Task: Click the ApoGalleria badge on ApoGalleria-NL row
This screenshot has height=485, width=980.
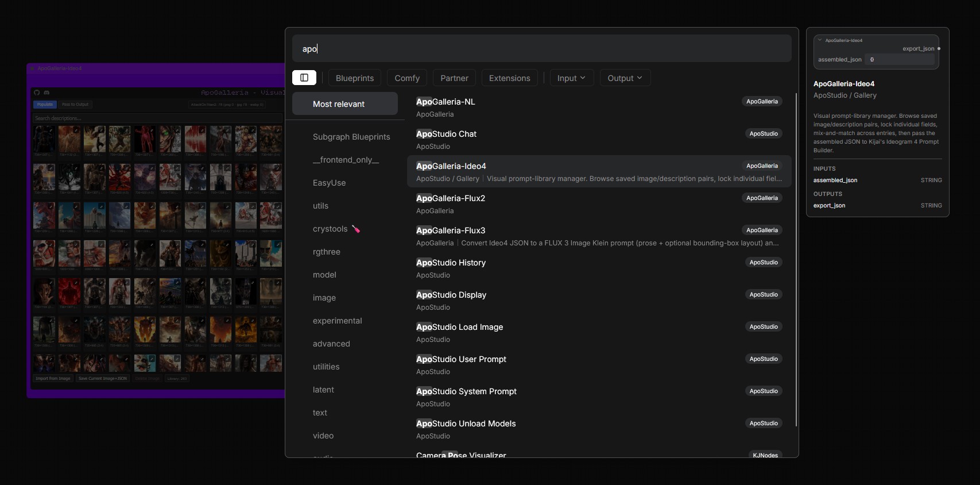Action: point(762,102)
